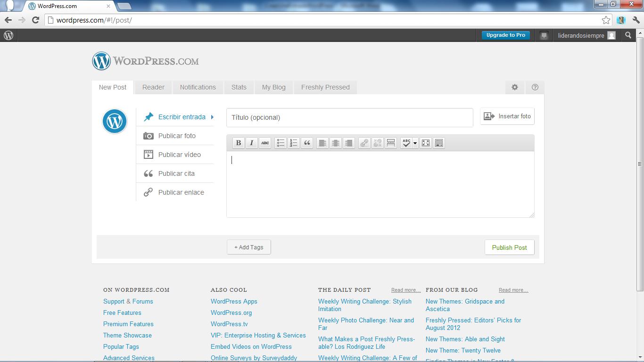Go back to the previous page
The image size is (644, 362).
pos(8,20)
